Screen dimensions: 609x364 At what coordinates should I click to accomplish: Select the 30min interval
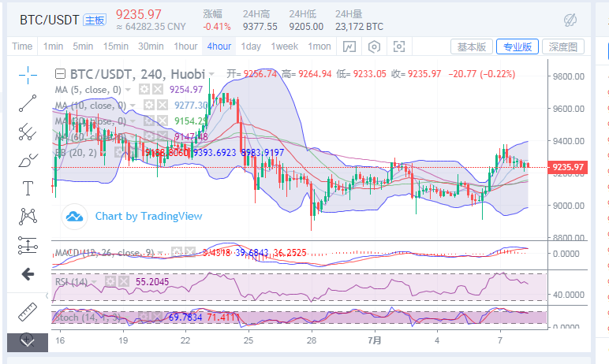click(151, 46)
